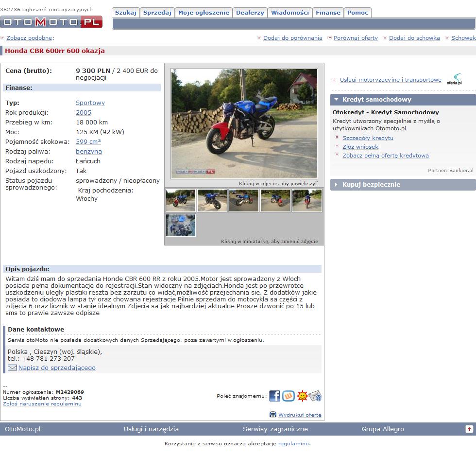Click the printer icon
The image size is (476, 456).
[x=273, y=415]
